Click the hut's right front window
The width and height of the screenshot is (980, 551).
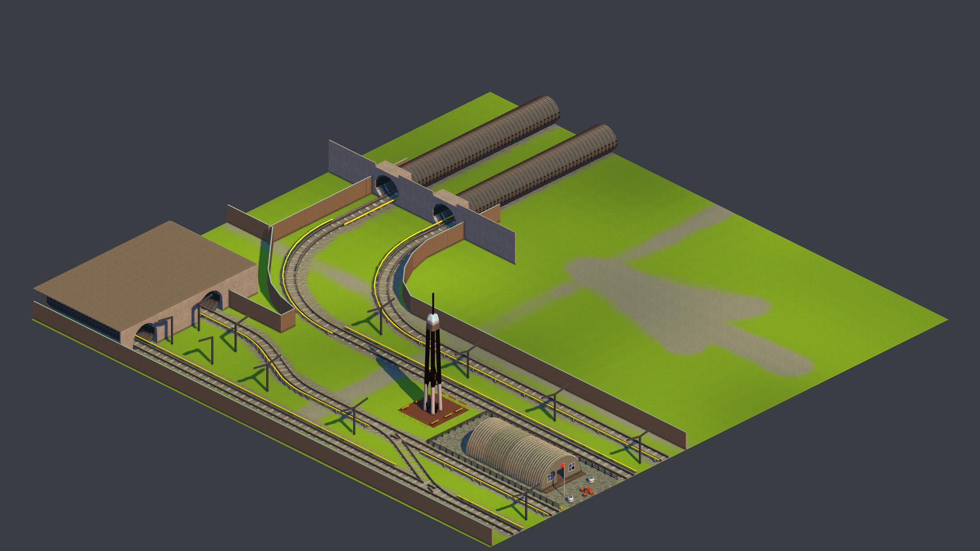click(x=572, y=466)
